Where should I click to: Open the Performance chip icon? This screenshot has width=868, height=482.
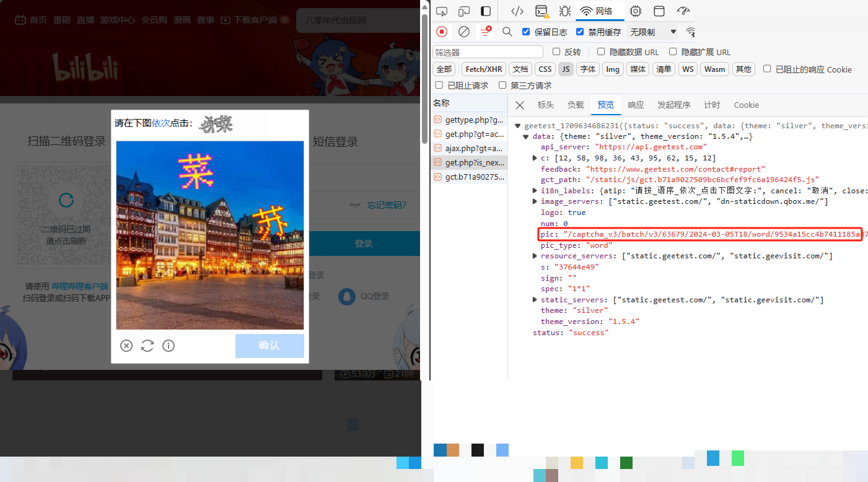(636, 11)
